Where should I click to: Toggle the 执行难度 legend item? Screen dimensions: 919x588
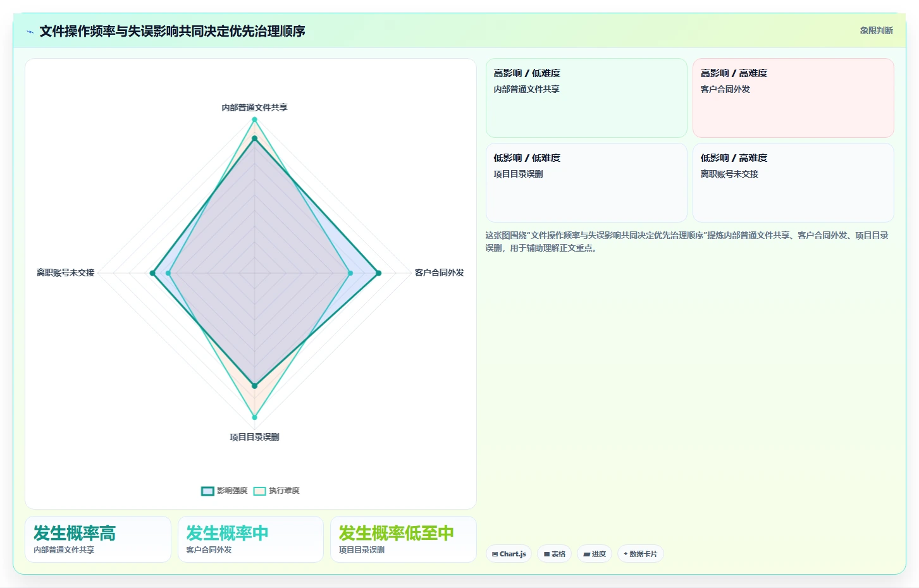[x=276, y=491]
